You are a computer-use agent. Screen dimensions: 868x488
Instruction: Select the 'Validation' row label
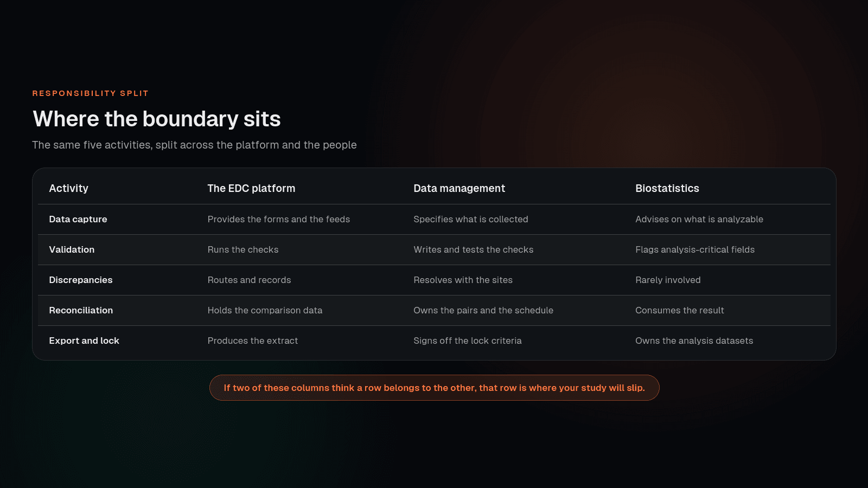pos(72,249)
